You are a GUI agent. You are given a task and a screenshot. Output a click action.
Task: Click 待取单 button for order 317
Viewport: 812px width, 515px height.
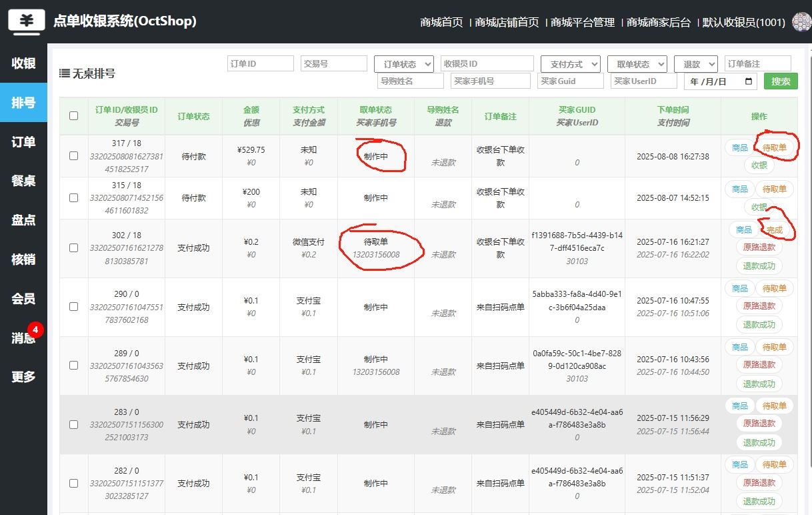[774, 147]
